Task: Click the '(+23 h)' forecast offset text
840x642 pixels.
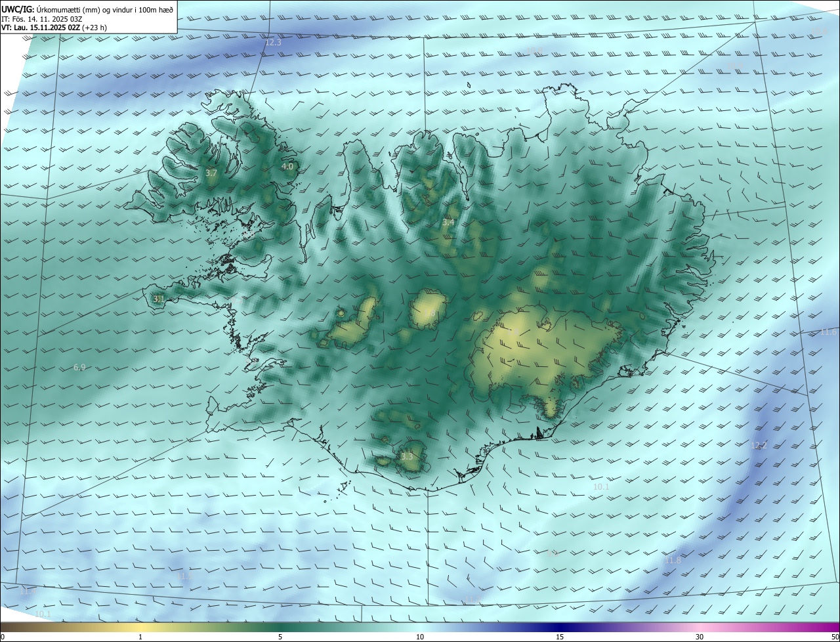Action: point(94,28)
